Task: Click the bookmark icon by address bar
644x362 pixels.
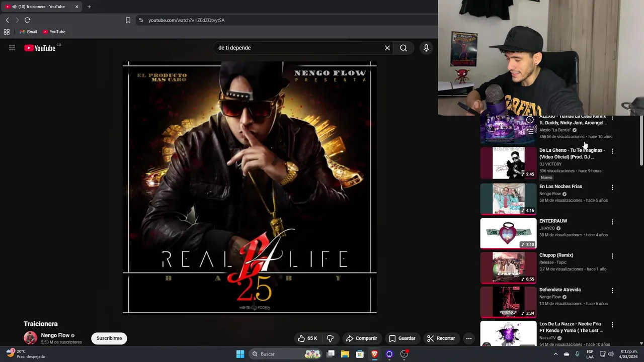Action: coord(128,20)
